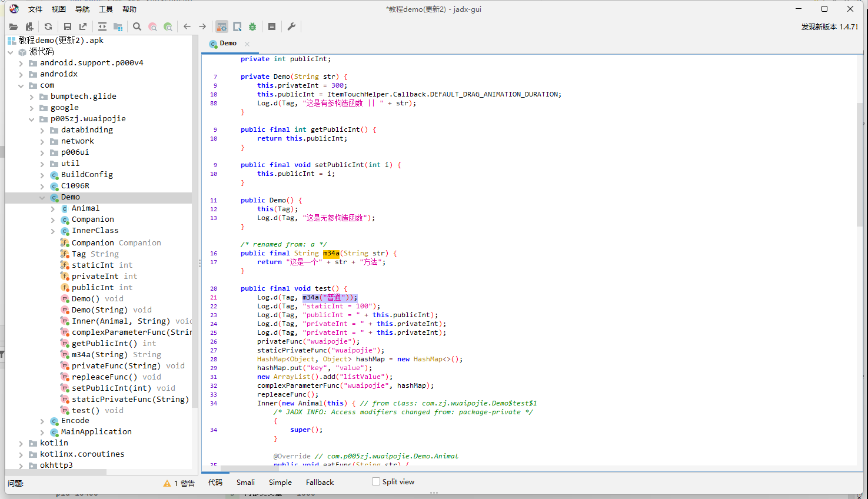Collapse the Demo class tree node
Image resolution: width=868 pixels, height=499 pixels.
tap(42, 198)
